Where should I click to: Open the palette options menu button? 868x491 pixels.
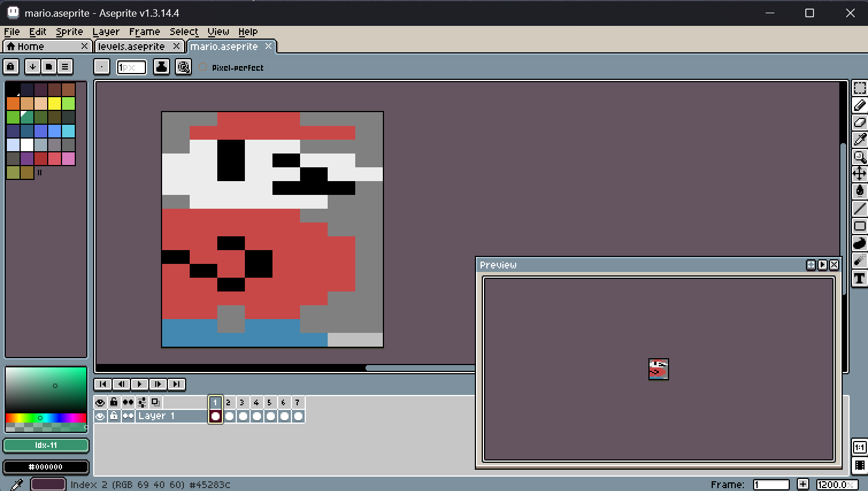[65, 67]
